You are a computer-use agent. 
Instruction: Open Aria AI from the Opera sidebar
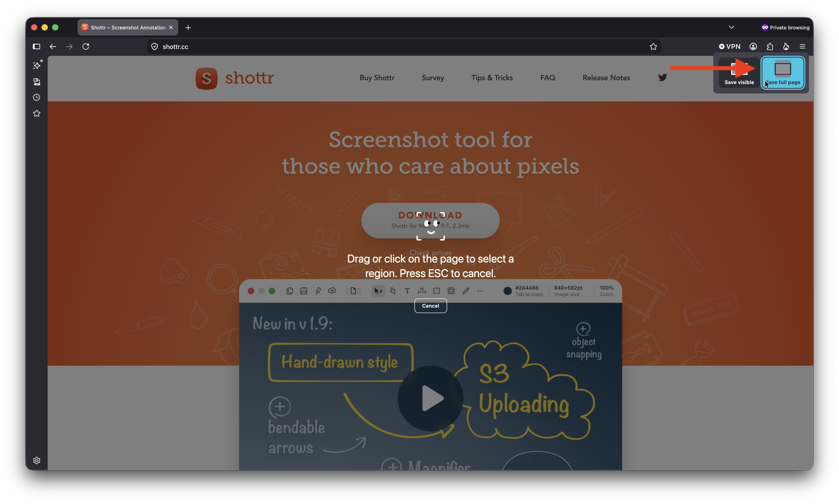[37, 65]
